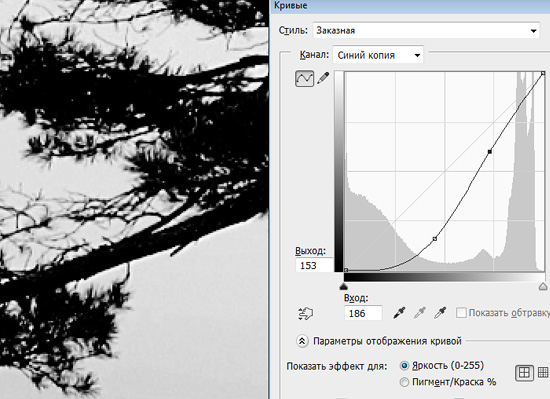Select the filled black curve control point
Viewport: 550px width, 399px height.
point(490,151)
